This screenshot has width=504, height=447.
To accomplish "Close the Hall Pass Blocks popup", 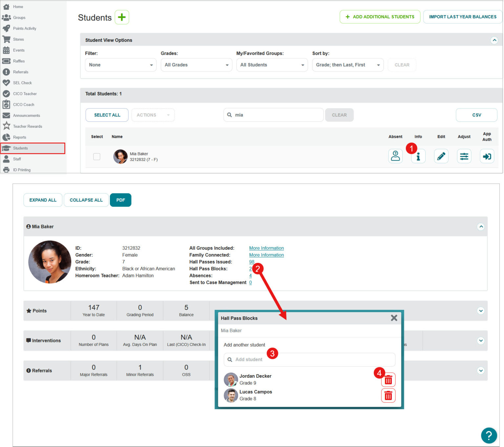I will point(394,318).
